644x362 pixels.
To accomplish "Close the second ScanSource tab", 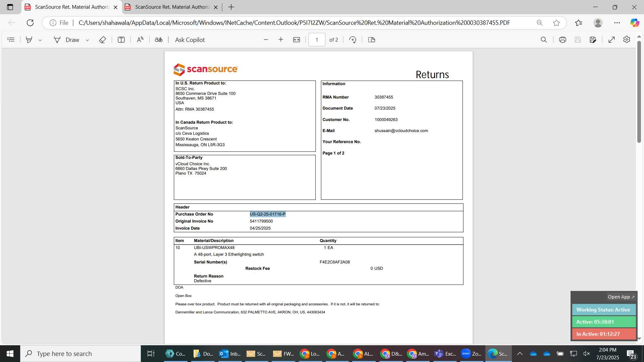I will [x=216, y=7].
